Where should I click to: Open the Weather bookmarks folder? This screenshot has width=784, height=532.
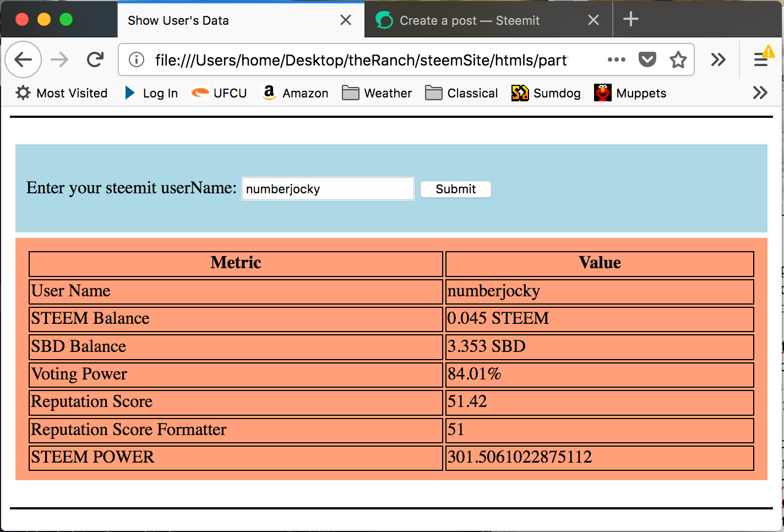(x=377, y=93)
